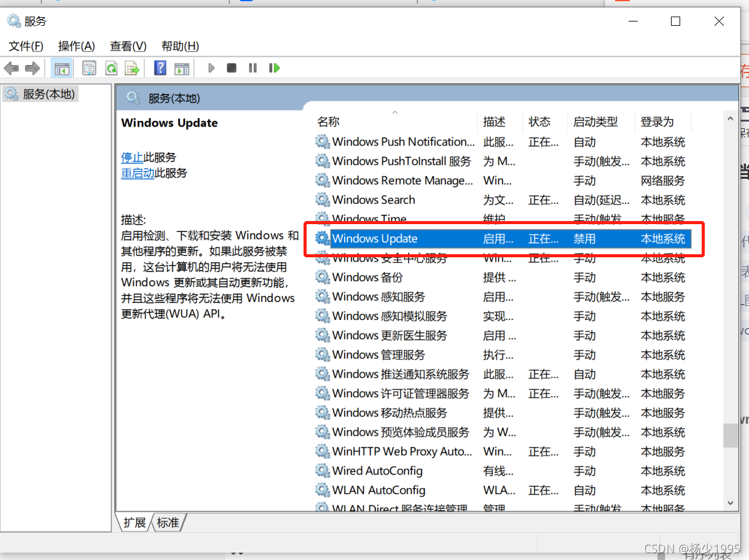
Task: Click gear icon of Windows 更新医生服务 row
Action: point(323,335)
